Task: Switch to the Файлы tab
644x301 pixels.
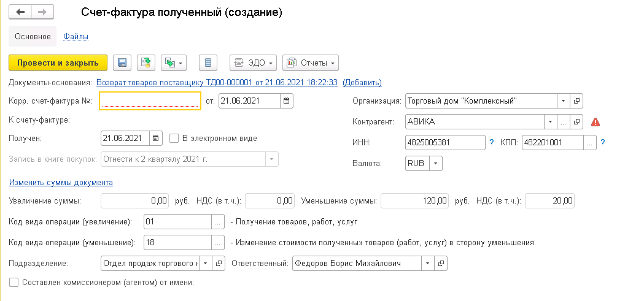Action: (x=76, y=37)
